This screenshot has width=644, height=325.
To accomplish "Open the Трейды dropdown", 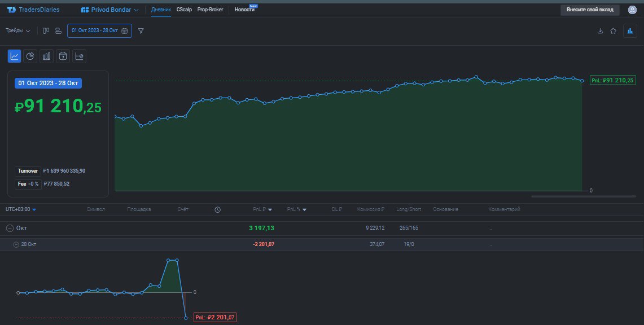I will [17, 31].
